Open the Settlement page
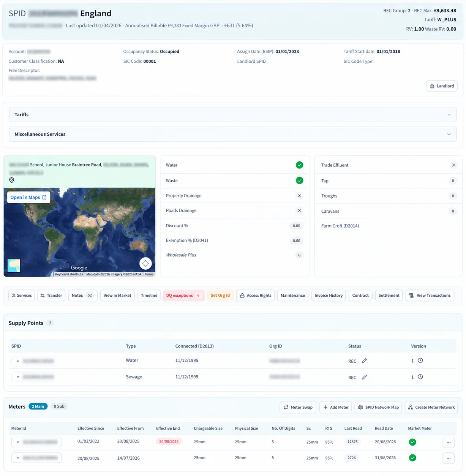The width and height of the screenshot is (466, 476). pyautogui.click(x=389, y=295)
